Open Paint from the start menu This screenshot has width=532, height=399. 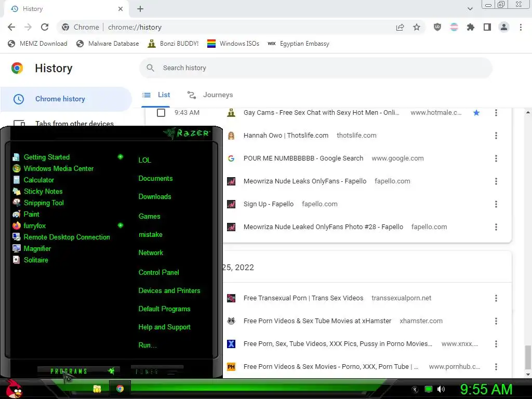[32, 215]
